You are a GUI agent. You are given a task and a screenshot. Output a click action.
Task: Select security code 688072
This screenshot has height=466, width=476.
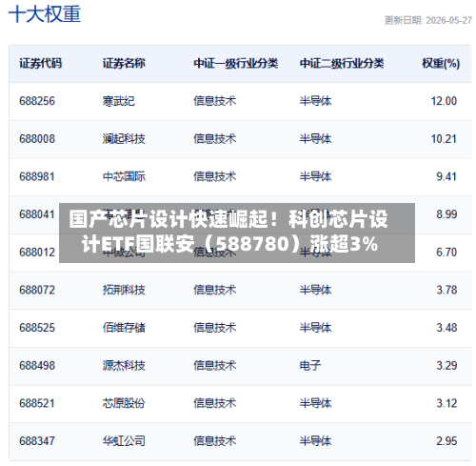point(37,290)
